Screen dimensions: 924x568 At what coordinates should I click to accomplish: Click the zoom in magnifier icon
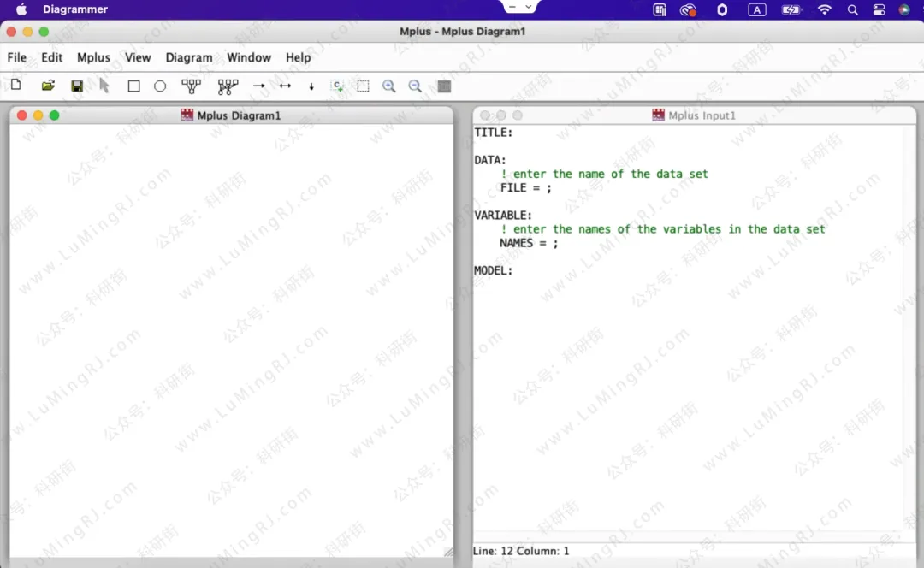click(x=389, y=86)
